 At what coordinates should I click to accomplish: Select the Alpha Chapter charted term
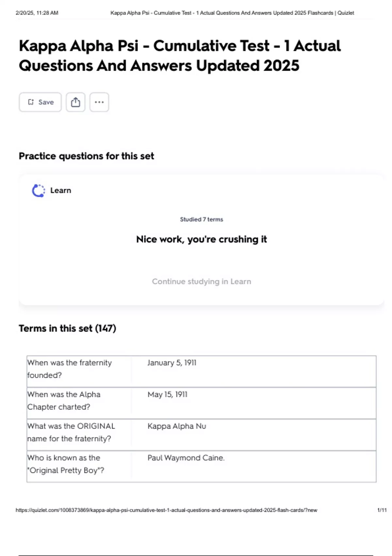[64, 401]
